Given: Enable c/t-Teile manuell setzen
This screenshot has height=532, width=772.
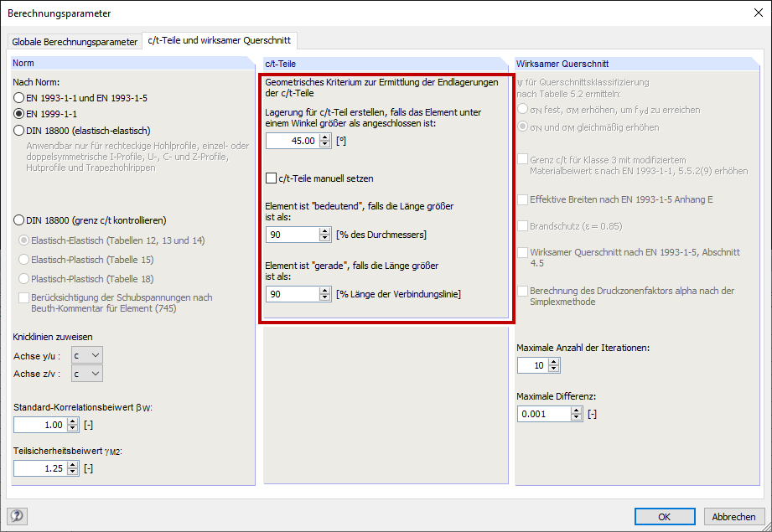Looking at the screenshot, I should click(269, 178).
